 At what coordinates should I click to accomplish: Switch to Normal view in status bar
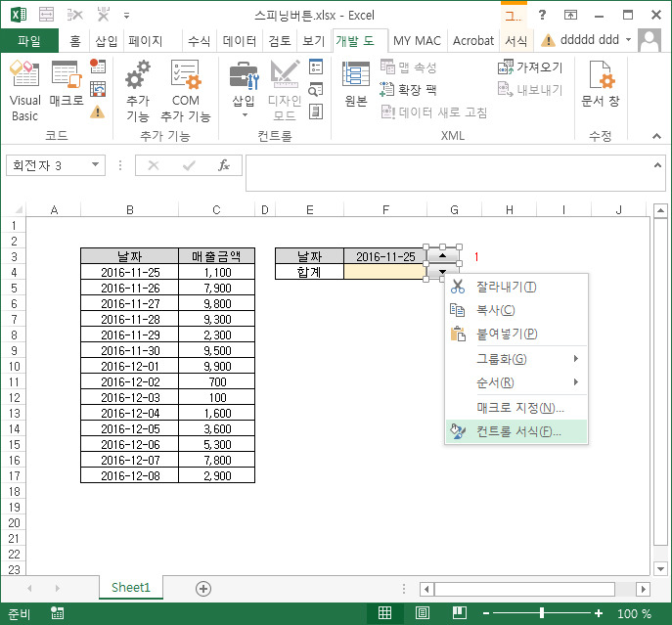coord(384,613)
